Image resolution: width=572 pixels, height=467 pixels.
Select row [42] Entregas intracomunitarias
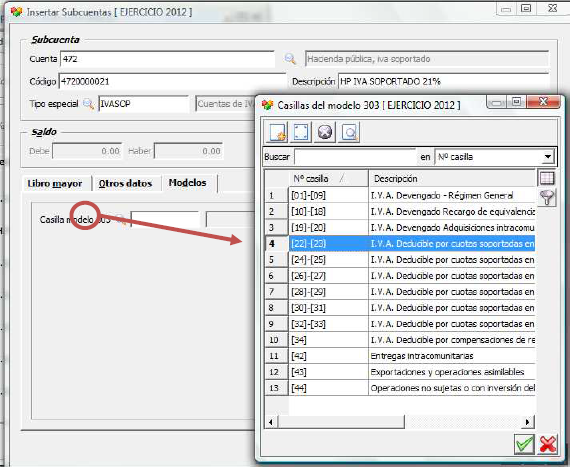click(x=412, y=356)
